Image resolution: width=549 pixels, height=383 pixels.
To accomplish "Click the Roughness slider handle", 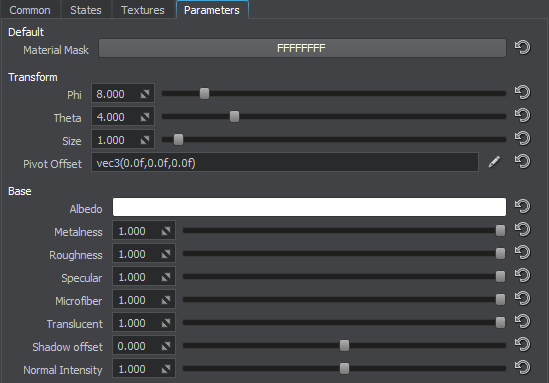I will (500, 253).
